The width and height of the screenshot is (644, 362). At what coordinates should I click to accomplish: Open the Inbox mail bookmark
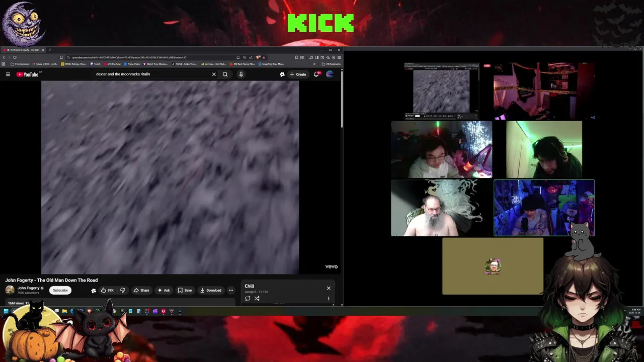(x=45, y=64)
